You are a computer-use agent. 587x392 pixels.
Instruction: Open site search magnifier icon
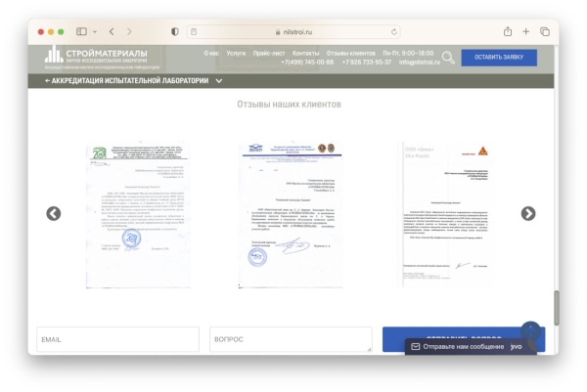[x=448, y=58]
